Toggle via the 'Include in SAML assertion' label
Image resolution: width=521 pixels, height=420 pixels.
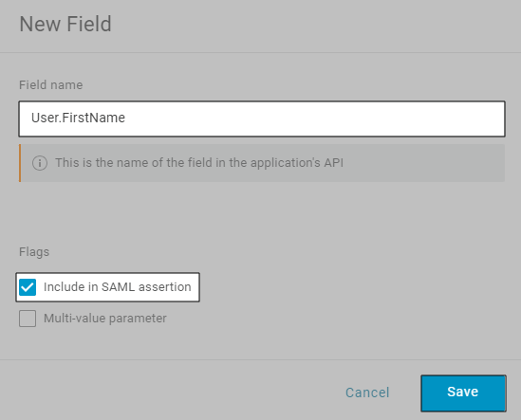[118, 287]
